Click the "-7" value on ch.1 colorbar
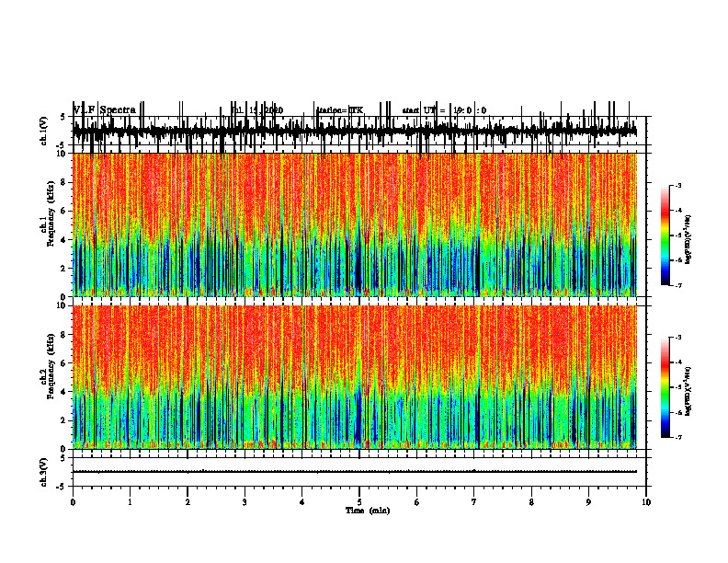This screenshot has width=728, height=563. 678,285
